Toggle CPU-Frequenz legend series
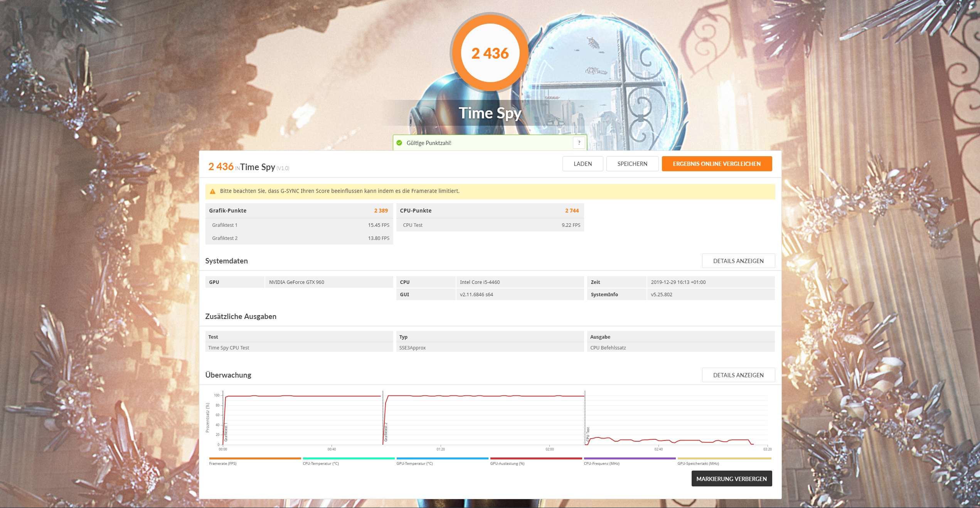 pos(630,461)
